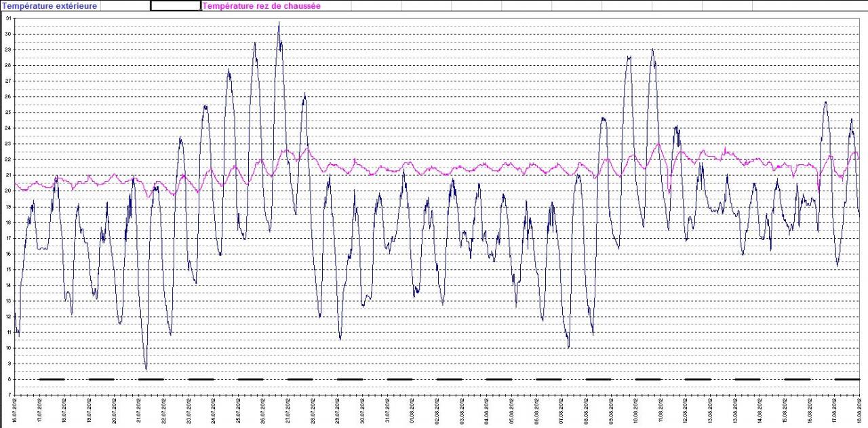
Task: Click the outdoor temperature lowest dip near 9 degrees
Action: pos(146,368)
